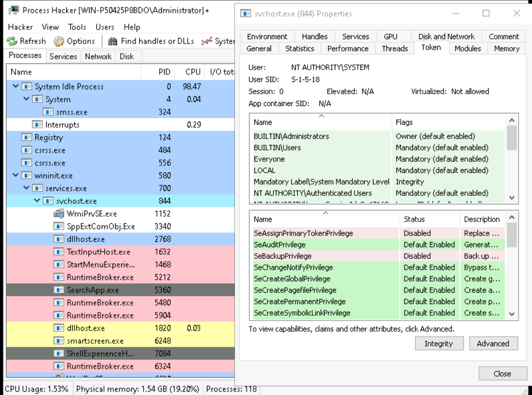Click the Find handles or DLLs icon
The image size is (532, 395).
pos(113,41)
